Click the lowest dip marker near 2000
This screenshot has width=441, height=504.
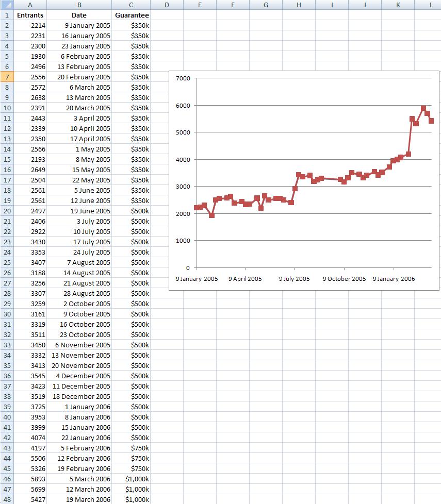211,215
